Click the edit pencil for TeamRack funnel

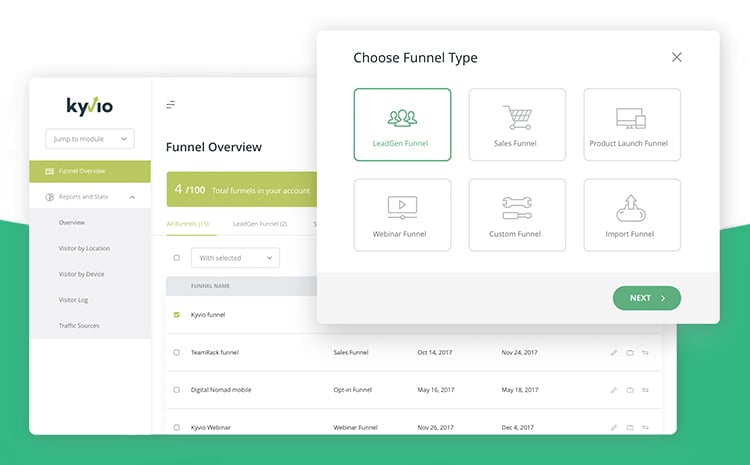(x=614, y=352)
